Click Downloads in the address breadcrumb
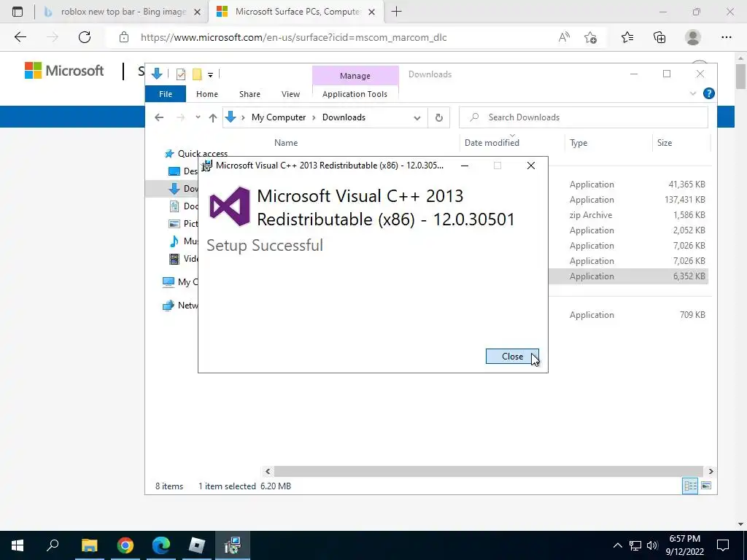Viewport: 747px width, 560px height. coord(344,117)
